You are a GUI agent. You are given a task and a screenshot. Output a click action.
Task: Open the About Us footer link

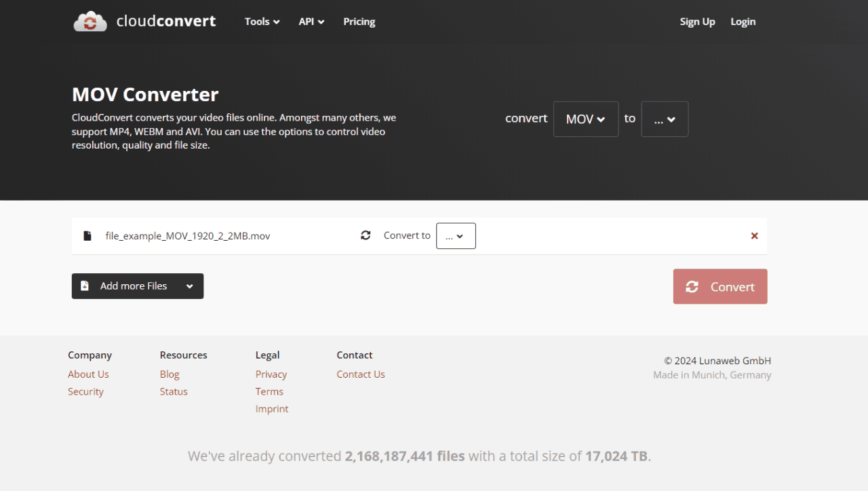click(x=88, y=374)
